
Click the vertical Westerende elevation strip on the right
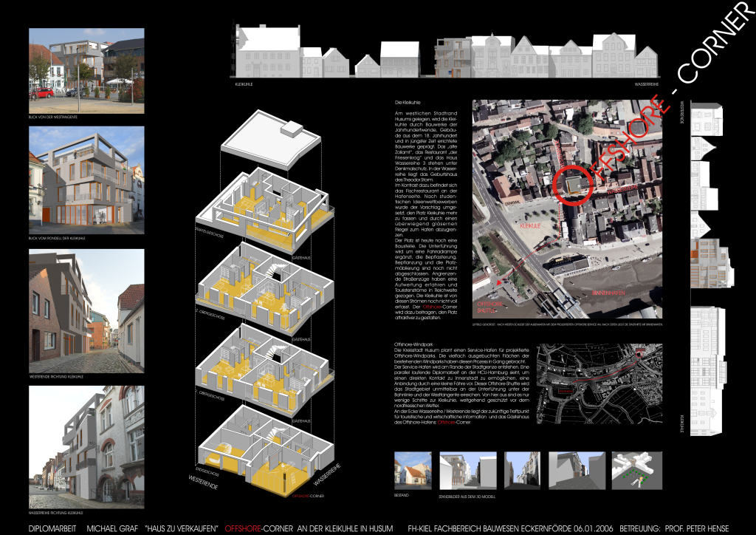point(712,194)
